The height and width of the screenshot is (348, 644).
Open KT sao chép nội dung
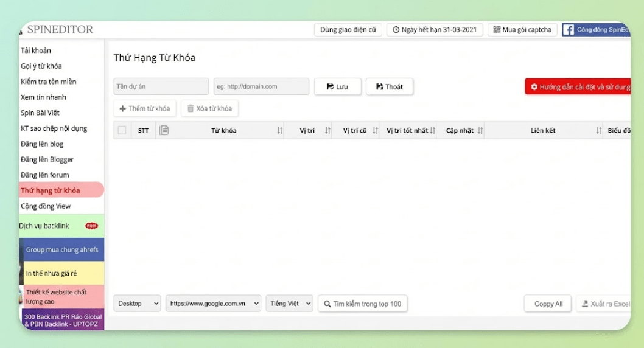54,128
